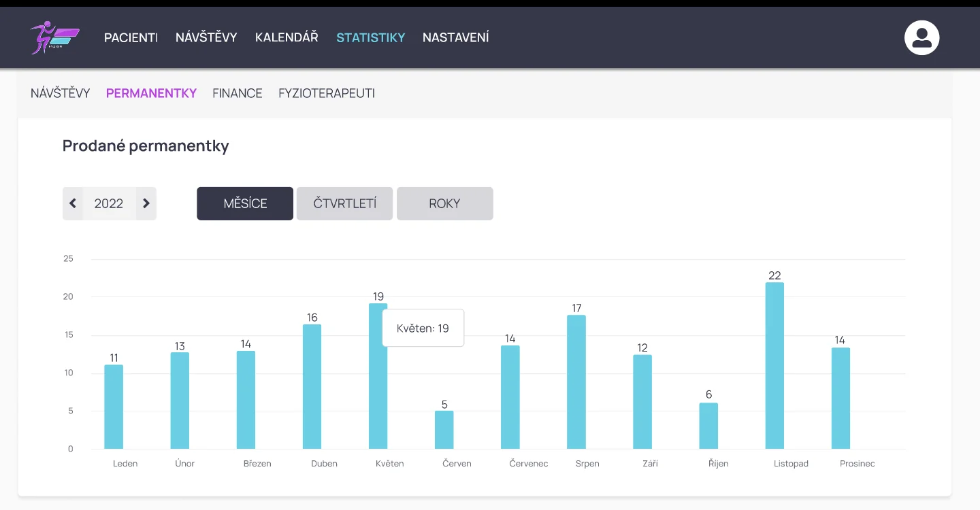Switch chart to ROKY view
The height and width of the screenshot is (510, 980).
click(444, 203)
